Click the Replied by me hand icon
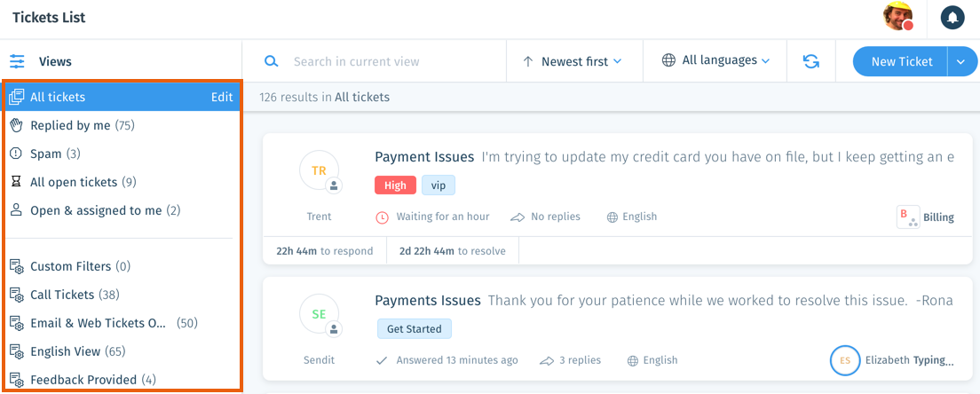Screen dimensions: 980x394 pyautogui.click(x=17, y=125)
